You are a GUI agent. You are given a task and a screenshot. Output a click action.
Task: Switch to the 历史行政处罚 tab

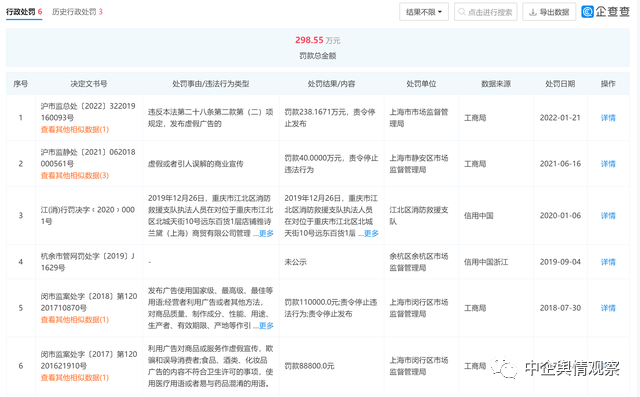tap(77, 12)
